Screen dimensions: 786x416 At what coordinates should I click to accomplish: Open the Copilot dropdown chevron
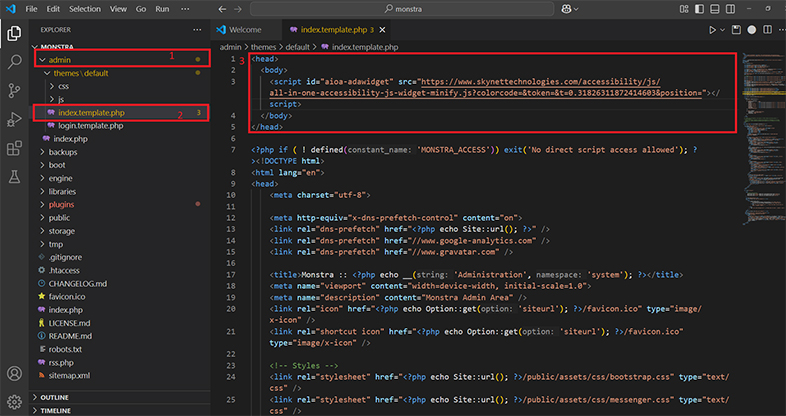576,9
